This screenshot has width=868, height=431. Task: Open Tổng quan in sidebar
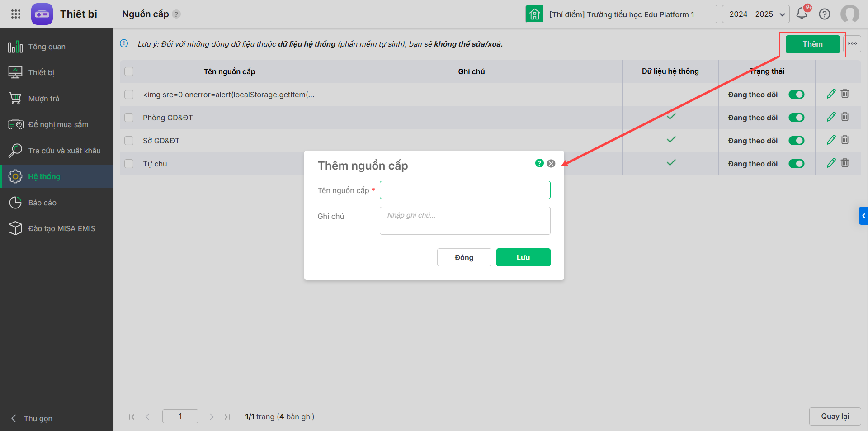pos(57,47)
